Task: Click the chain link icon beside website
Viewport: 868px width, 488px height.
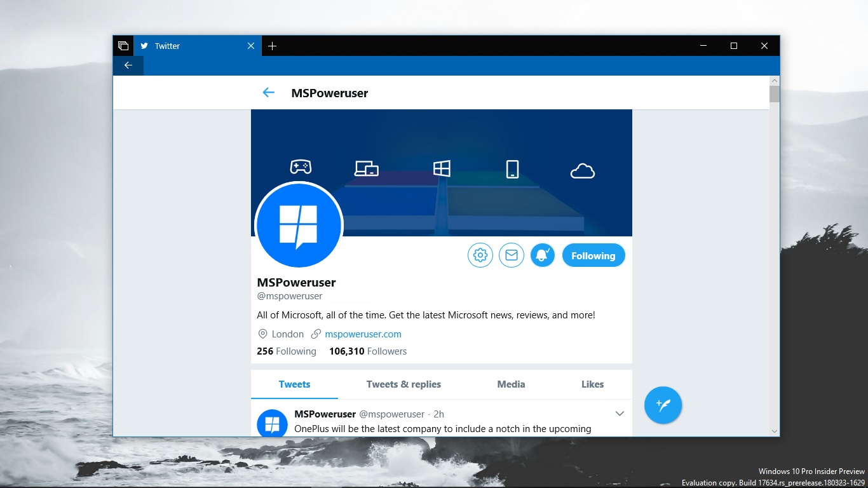Action: [316, 334]
